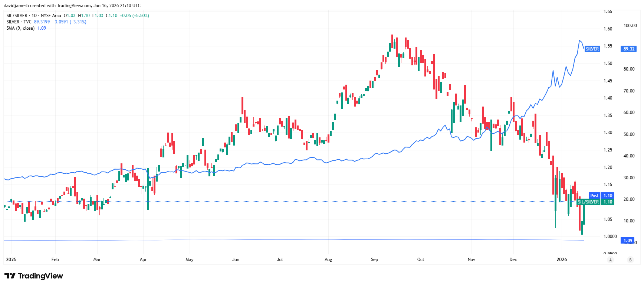
Task: Click the "40.00" silver scale label
Action: (x=629, y=156)
